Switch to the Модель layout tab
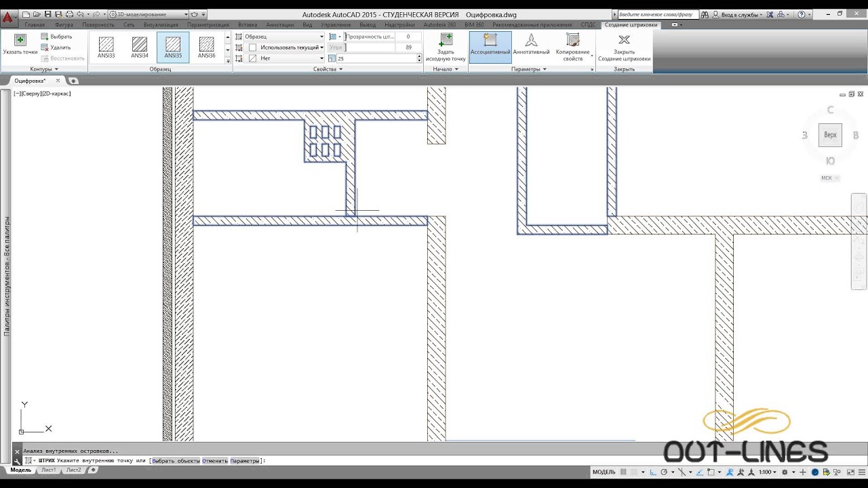This screenshot has width=868, height=488. coord(21,470)
